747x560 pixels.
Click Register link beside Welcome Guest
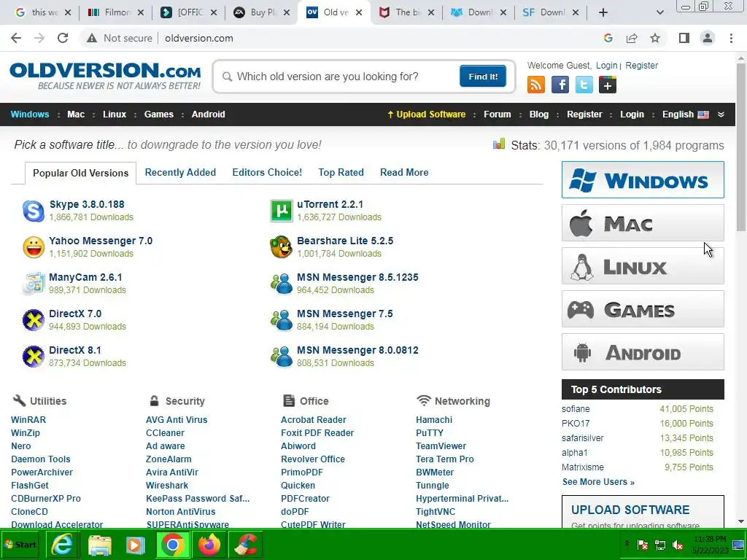pos(641,65)
